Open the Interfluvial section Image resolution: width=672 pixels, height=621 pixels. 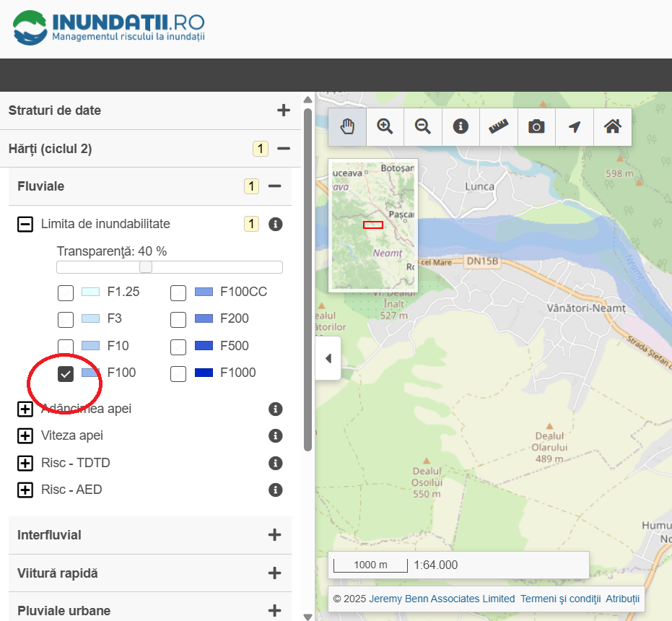coord(274,535)
